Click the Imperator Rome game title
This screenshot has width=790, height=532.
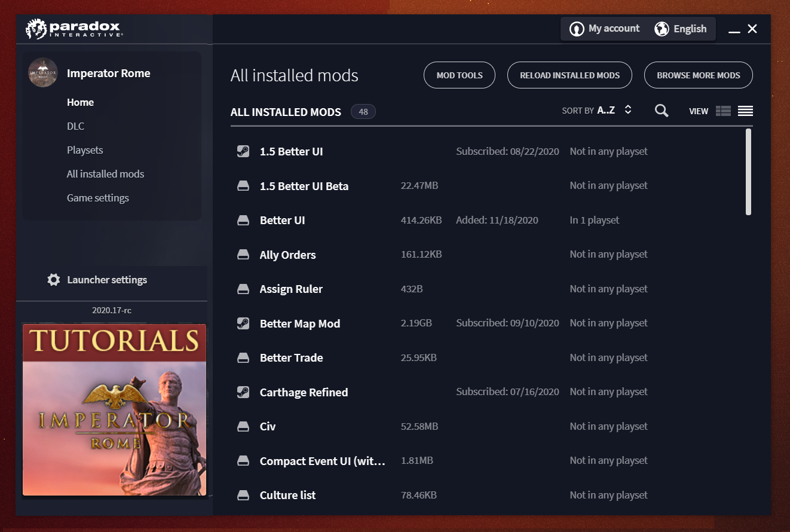tap(109, 74)
